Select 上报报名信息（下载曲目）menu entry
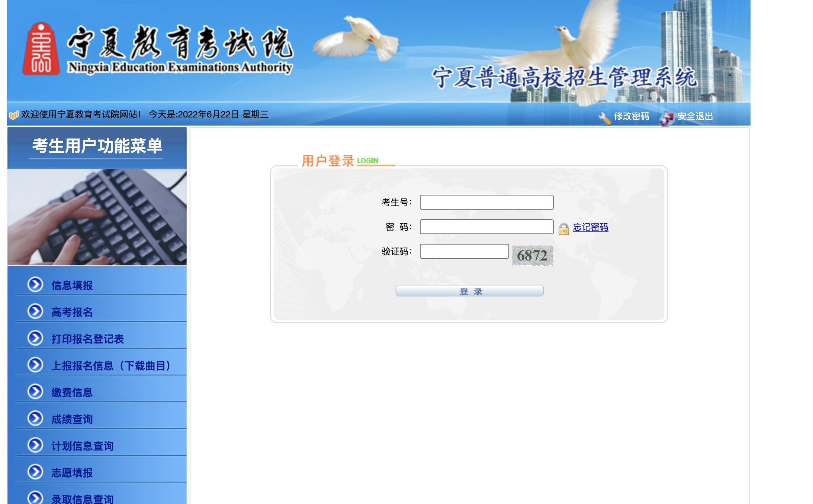 coord(110,366)
